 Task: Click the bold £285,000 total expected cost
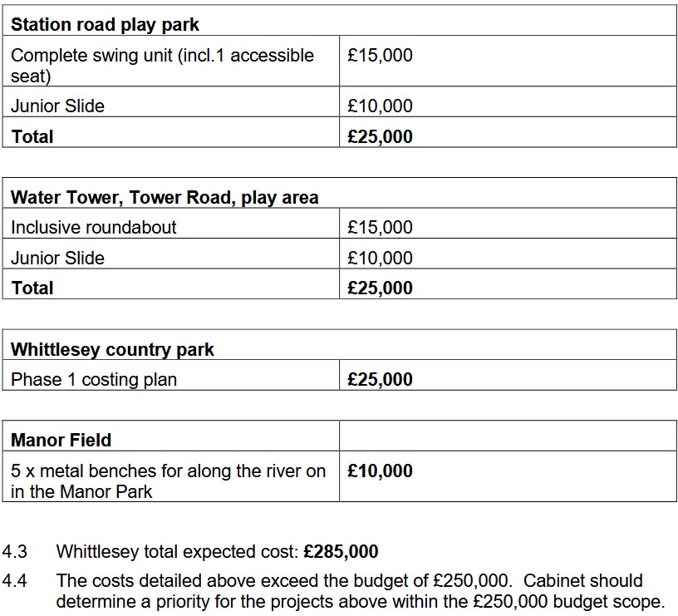341,551
